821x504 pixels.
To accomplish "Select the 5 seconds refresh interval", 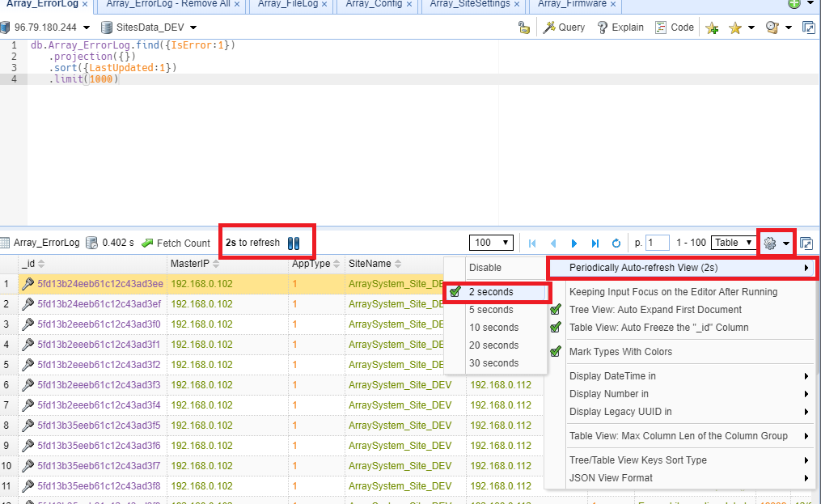I will (496, 310).
